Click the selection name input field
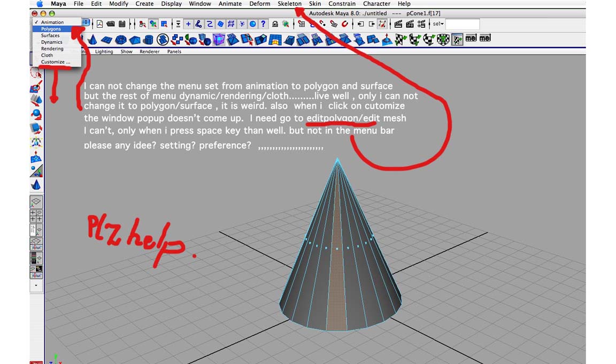 coord(463,24)
